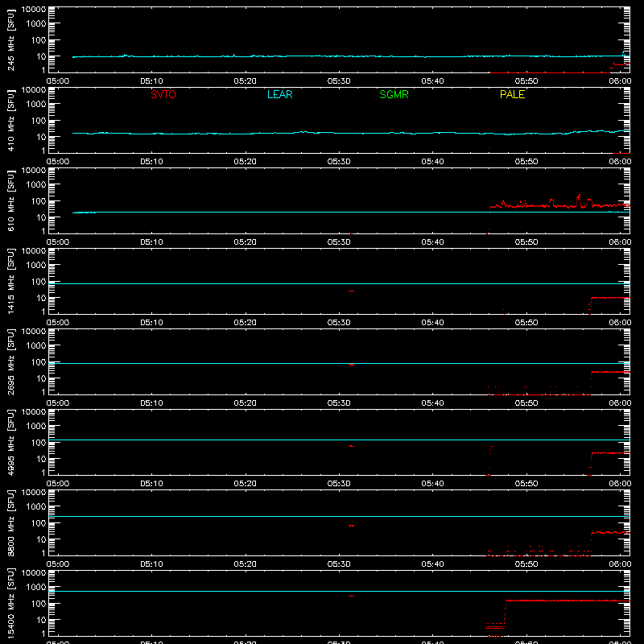The width and height of the screenshot is (644, 644).
Task: Select the 2695 MHz [SFU] axis title
Action: tap(10, 361)
